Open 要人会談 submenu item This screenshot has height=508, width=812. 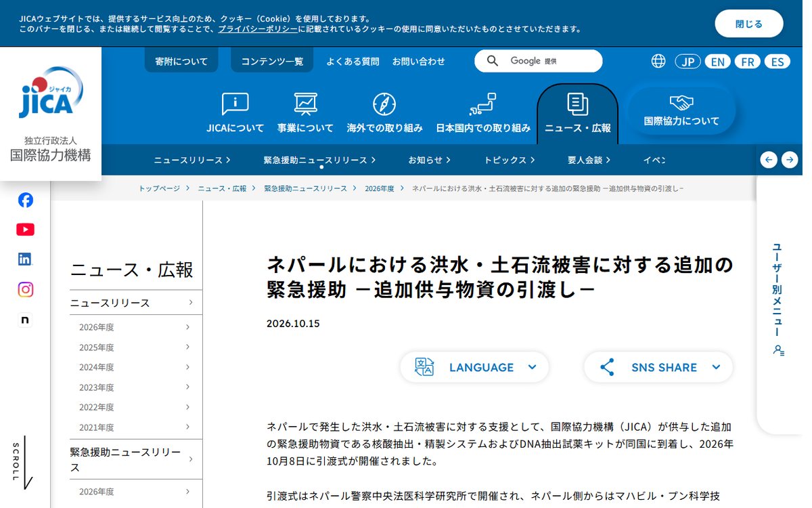[x=589, y=160]
